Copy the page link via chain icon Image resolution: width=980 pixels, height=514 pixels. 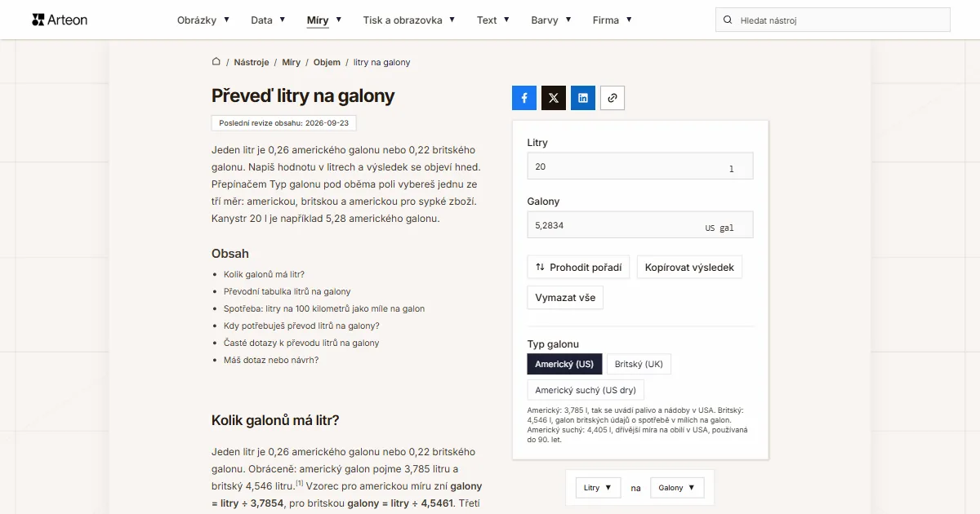[612, 98]
